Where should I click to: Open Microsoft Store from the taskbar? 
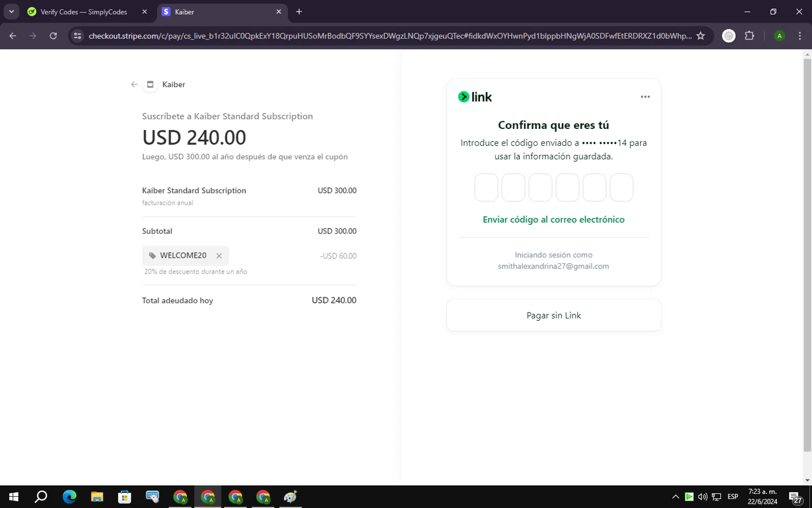coord(125,497)
